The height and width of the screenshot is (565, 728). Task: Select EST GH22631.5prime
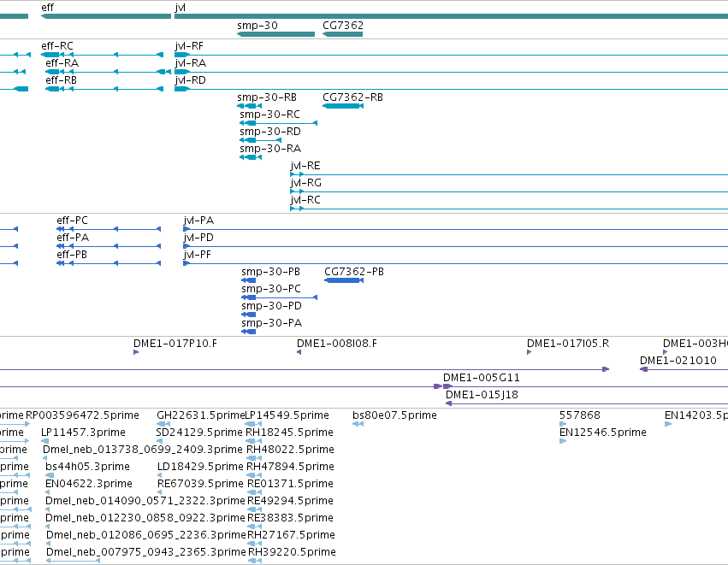200,415
